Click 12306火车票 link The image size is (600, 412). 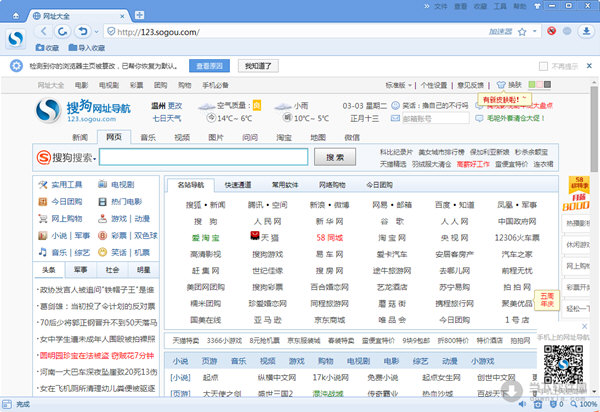[x=517, y=238]
